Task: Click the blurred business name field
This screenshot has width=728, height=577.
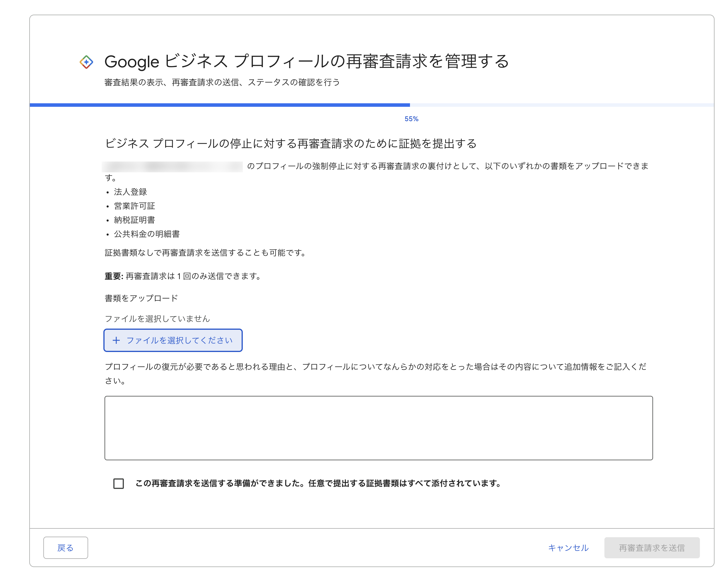Action: pyautogui.click(x=172, y=167)
